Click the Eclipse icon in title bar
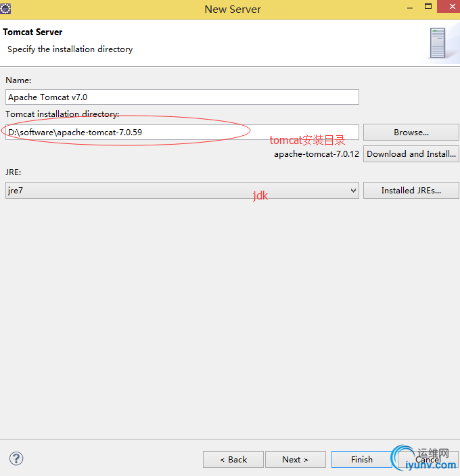Screen dimensions: 460x476 click(x=5, y=9)
